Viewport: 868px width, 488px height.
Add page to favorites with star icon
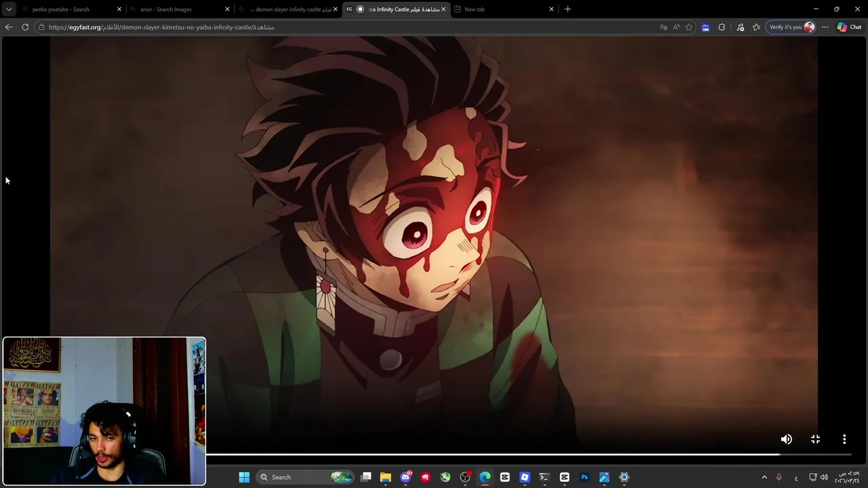coord(689,27)
